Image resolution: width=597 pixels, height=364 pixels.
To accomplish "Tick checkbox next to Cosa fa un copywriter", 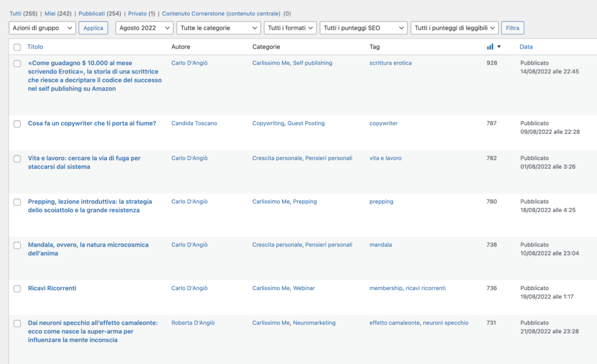I will [17, 123].
